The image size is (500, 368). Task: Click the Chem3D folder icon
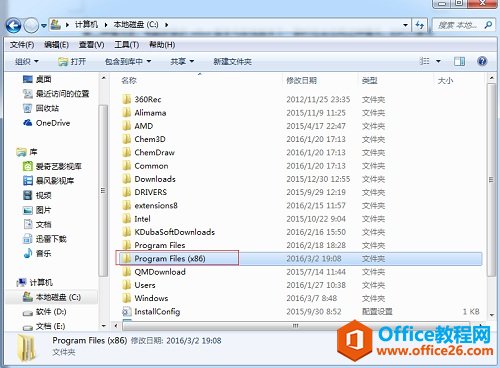127,139
